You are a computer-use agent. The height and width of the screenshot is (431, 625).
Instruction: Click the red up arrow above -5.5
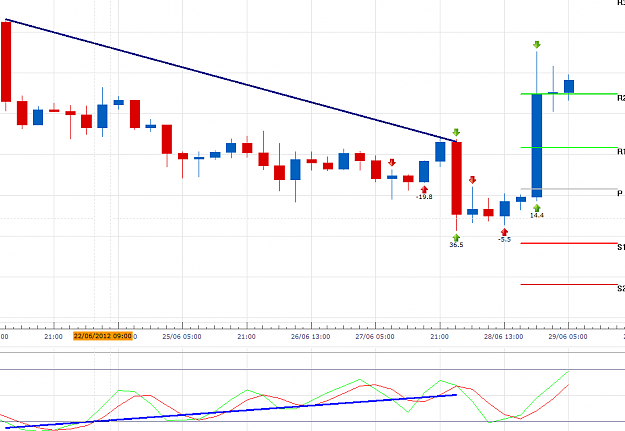point(504,232)
